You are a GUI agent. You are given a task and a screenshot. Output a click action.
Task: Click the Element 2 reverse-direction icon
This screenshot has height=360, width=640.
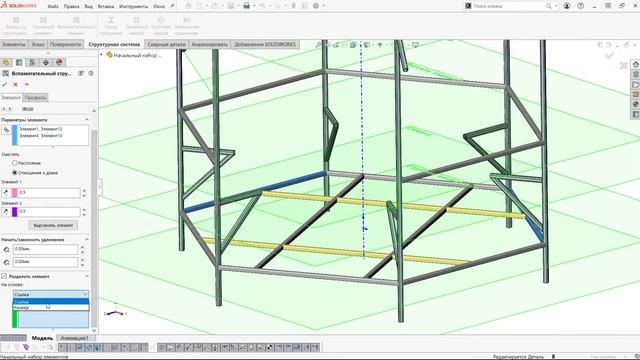coord(6,211)
